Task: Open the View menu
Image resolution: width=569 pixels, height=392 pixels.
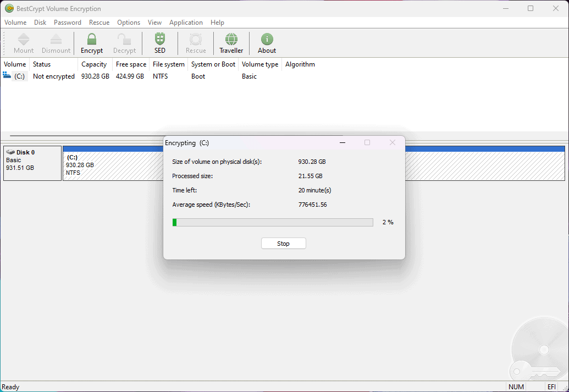Action: 154,23
